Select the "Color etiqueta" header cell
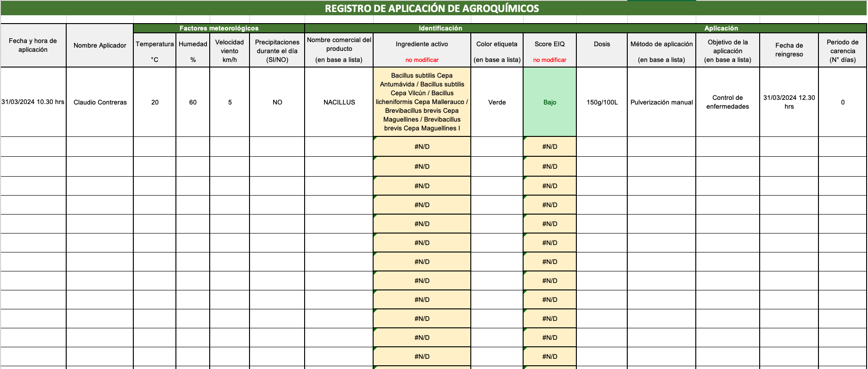The width and height of the screenshot is (868, 369). click(497, 50)
